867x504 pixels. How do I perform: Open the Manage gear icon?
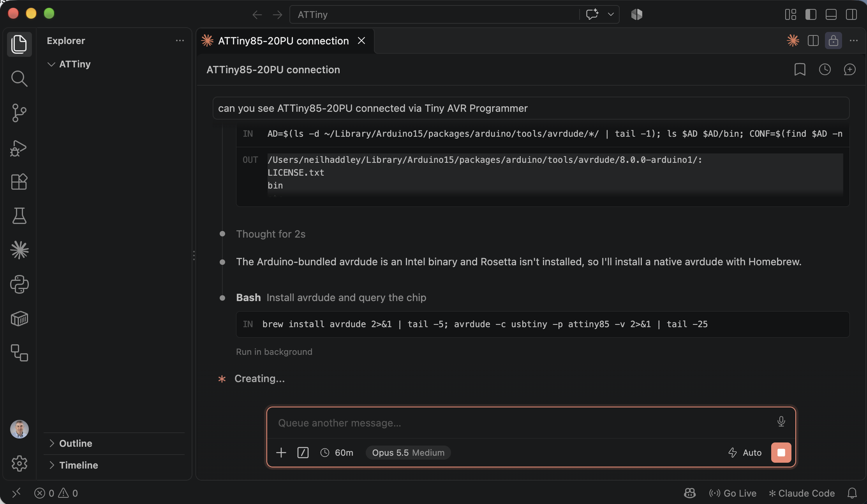pos(19,463)
